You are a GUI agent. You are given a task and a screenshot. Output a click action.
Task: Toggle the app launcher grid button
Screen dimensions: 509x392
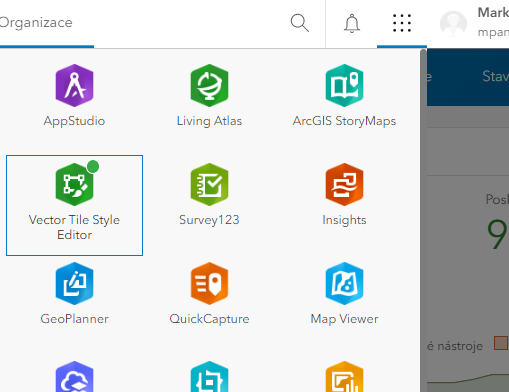402,23
